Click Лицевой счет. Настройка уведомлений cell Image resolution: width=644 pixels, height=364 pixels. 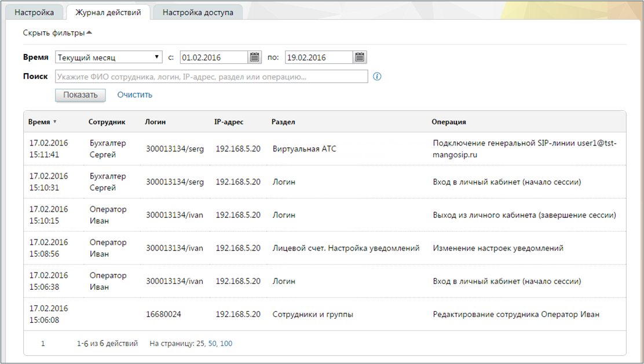pyautogui.click(x=346, y=248)
